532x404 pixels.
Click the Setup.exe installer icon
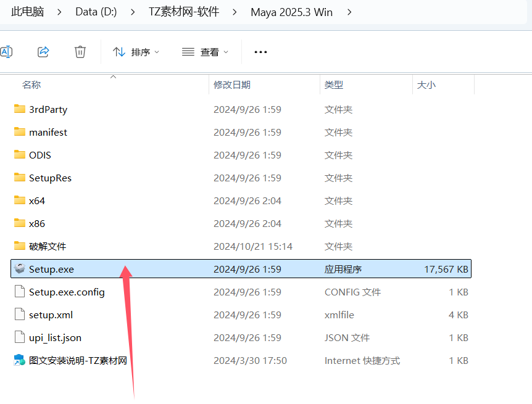(20, 268)
